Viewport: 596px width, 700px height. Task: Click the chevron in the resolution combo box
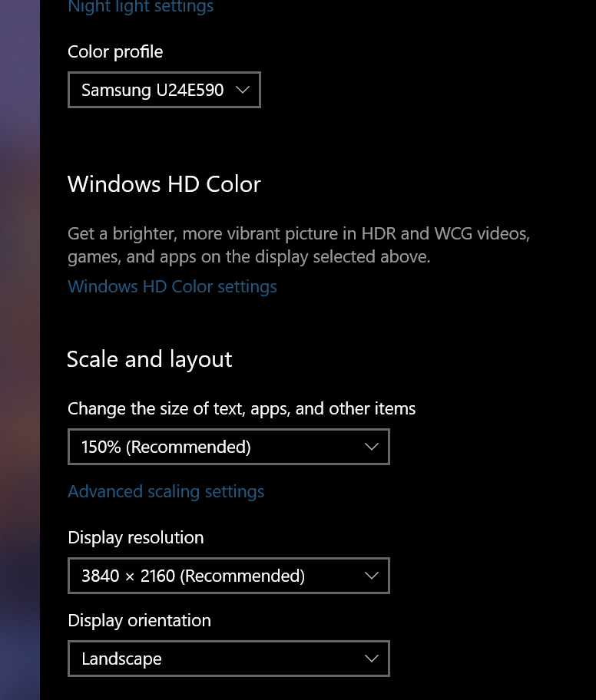tap(372, 576)
